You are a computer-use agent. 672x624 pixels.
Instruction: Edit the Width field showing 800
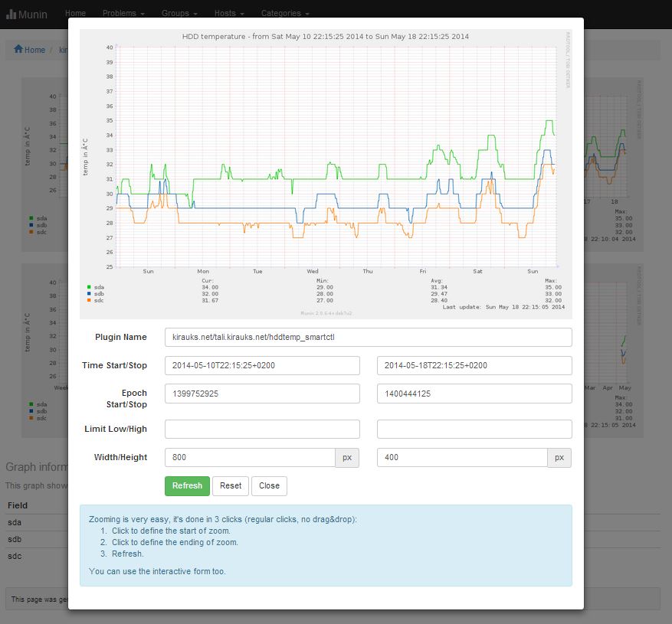[250, 457]
